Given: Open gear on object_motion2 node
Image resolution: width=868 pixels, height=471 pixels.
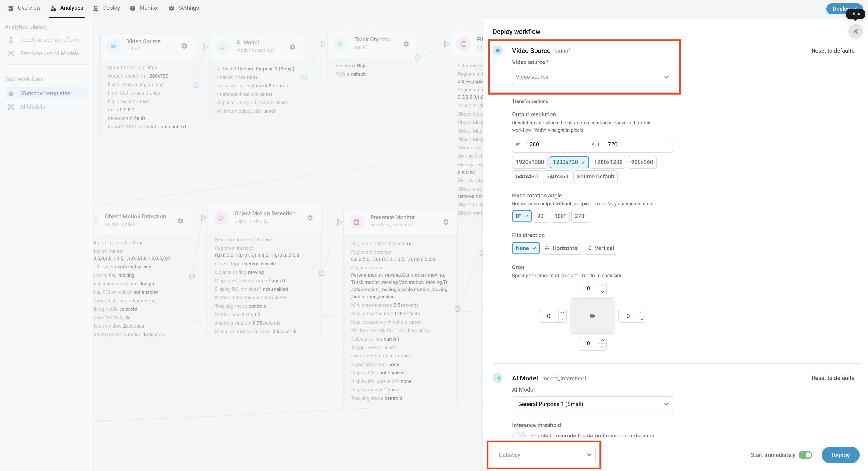Looking at the screenshot, I should click(310, 218).
